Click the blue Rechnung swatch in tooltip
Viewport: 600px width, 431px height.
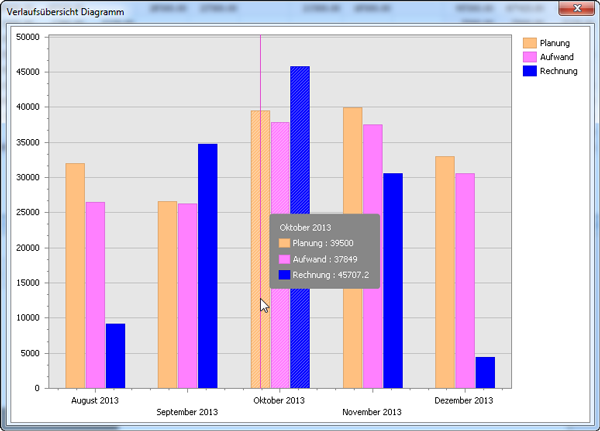[x=284, y=275]
